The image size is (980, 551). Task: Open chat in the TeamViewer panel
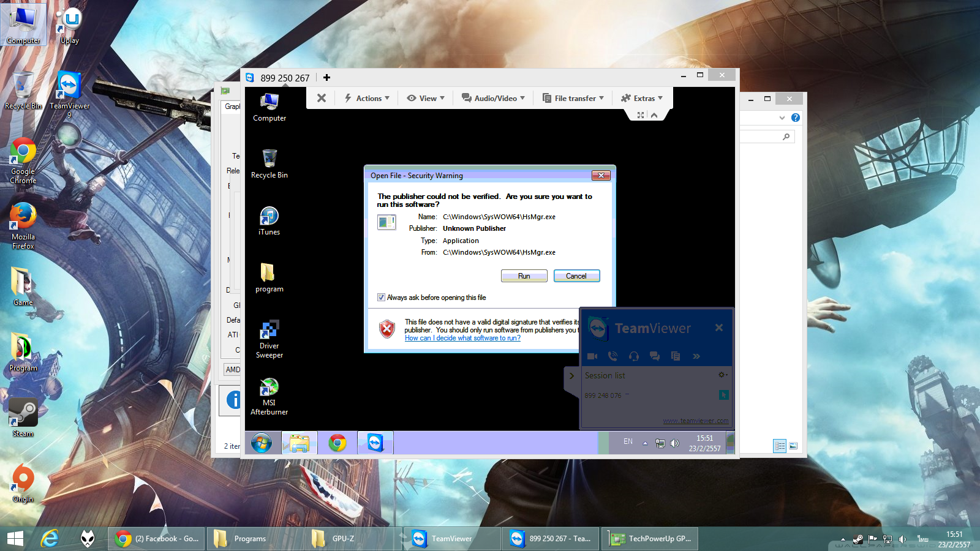click(x=655, y=356)
